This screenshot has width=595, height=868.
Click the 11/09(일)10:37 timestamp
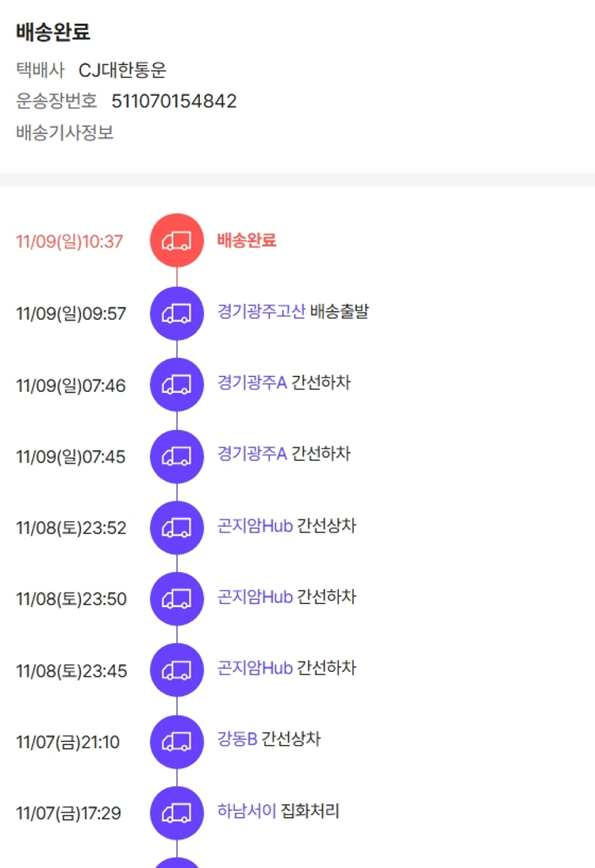point(70,241)
